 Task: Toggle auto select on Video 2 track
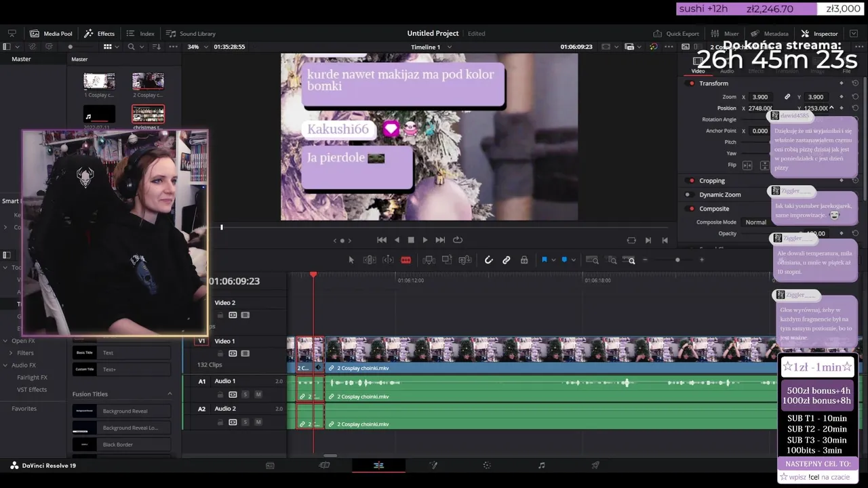coord(233,315)
